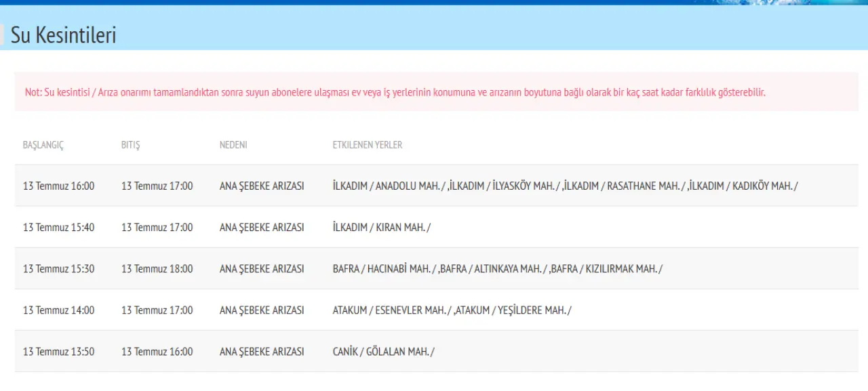Select the 13 Temmuz 15:30 start time
The height and width of the screenshot is (391, 868).
click(x=59, y=268)
